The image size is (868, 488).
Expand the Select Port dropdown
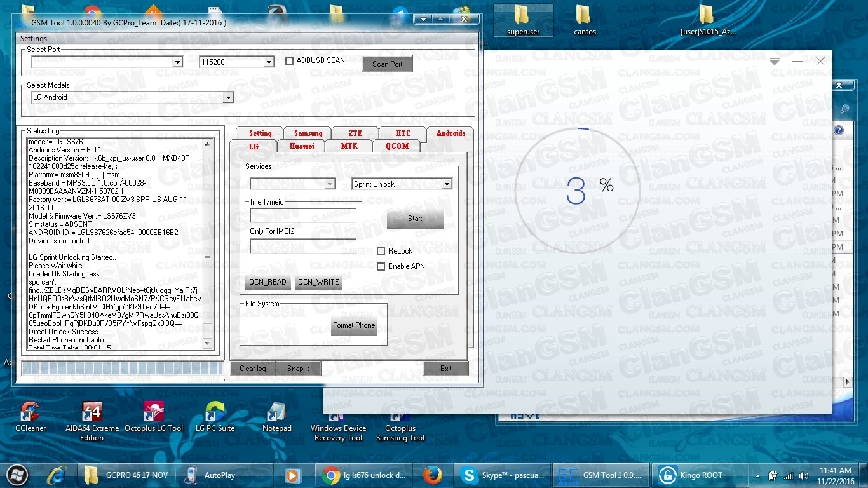177,62
